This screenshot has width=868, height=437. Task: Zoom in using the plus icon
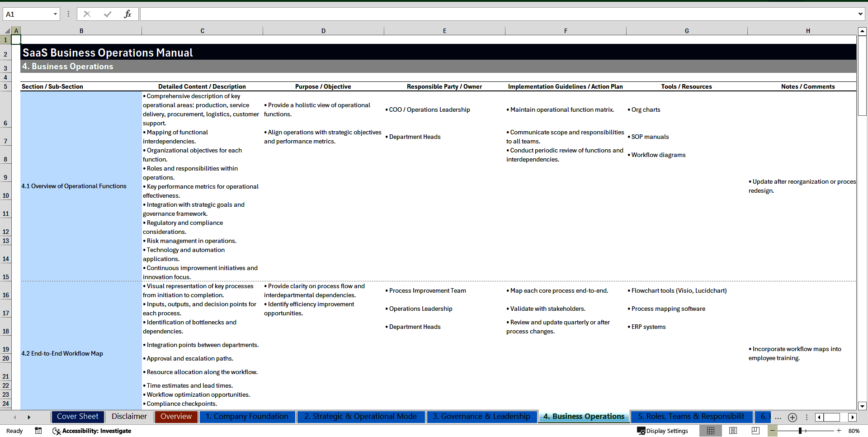click(x=839, y=431)
